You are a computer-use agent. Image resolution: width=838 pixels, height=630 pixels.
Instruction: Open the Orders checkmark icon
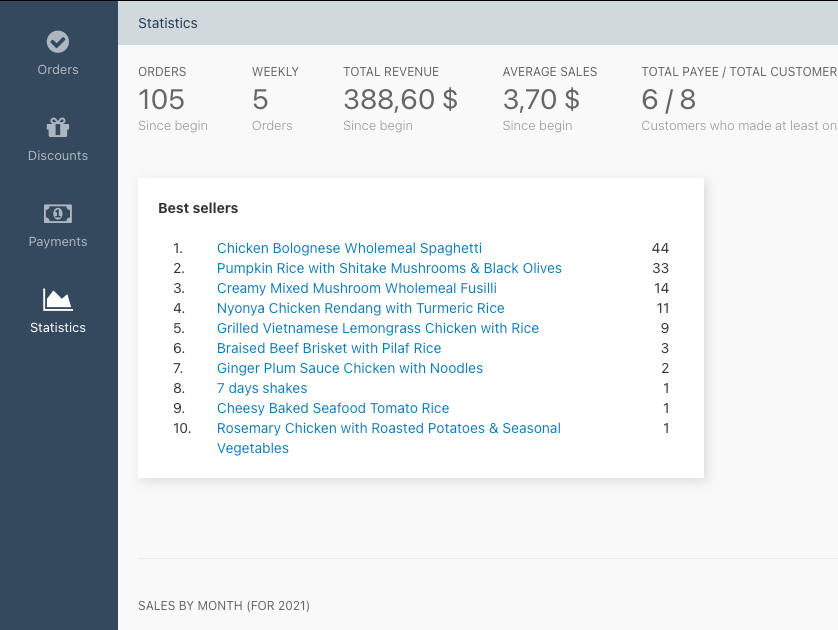58,42
